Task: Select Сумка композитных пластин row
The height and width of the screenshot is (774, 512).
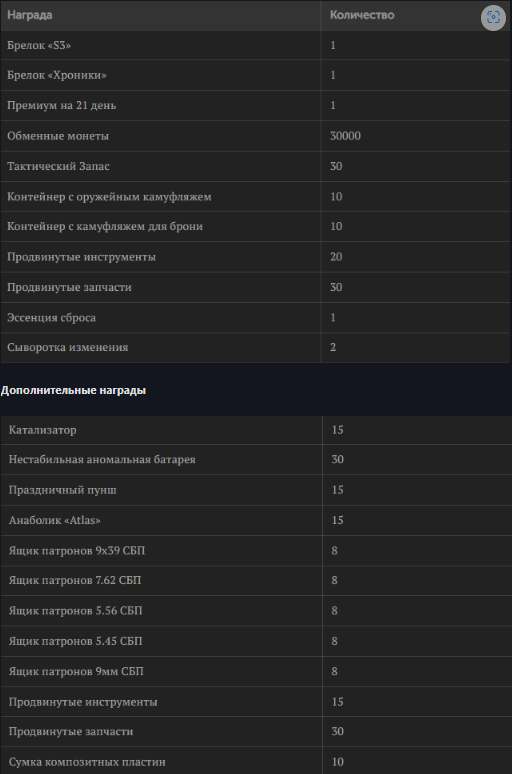Action: (256, 761)
